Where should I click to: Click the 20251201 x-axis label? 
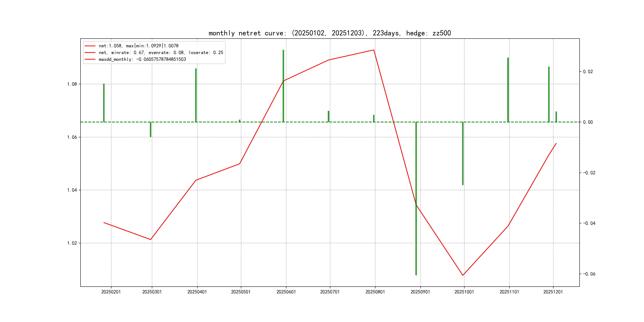553,292
